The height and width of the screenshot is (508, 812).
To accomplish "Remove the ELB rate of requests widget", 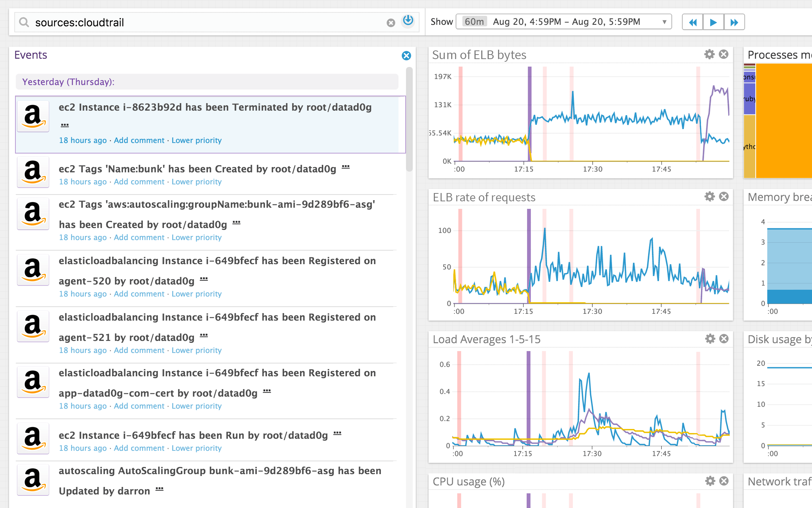I will (x=724, y=196).
